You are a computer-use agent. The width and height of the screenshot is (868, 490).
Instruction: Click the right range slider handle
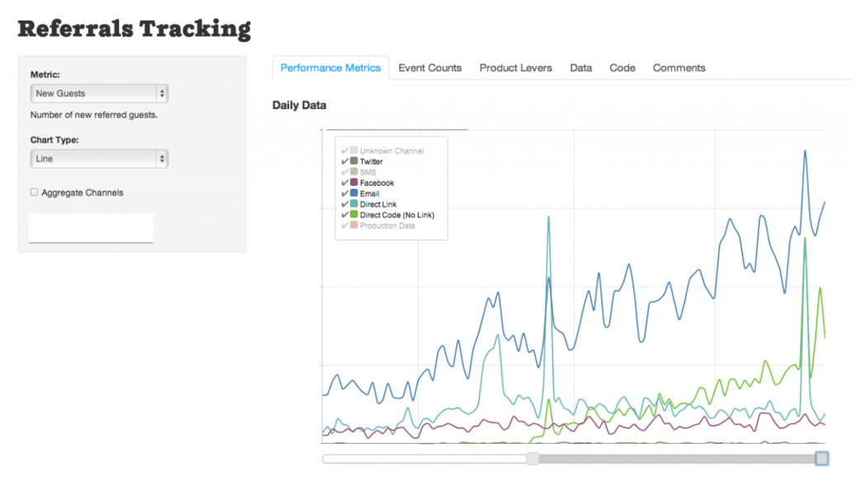[x=822, y=459]
